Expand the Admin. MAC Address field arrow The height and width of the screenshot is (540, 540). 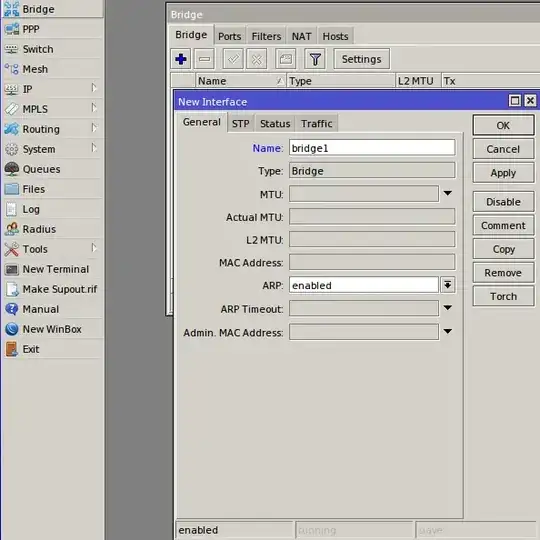[447, 331]
